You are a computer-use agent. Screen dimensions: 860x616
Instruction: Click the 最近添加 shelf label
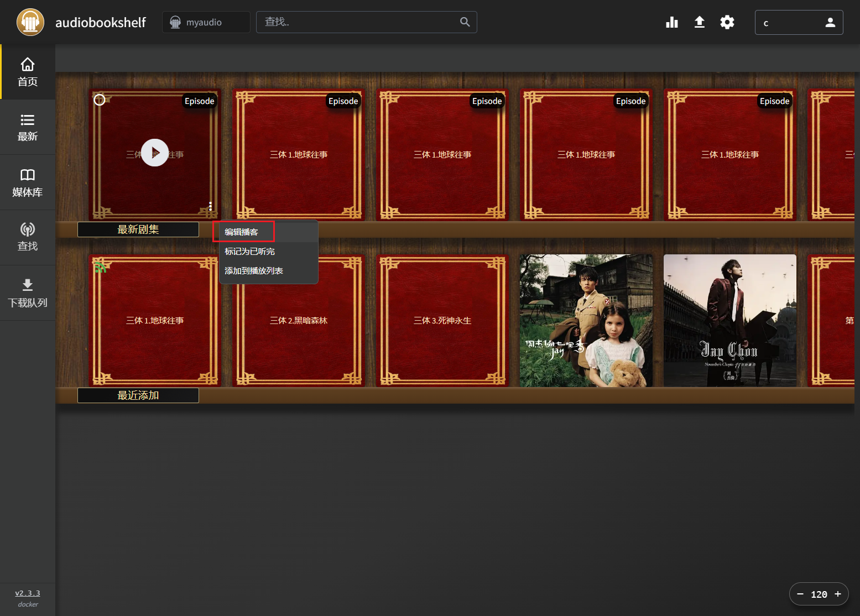[x=138, y=395]
